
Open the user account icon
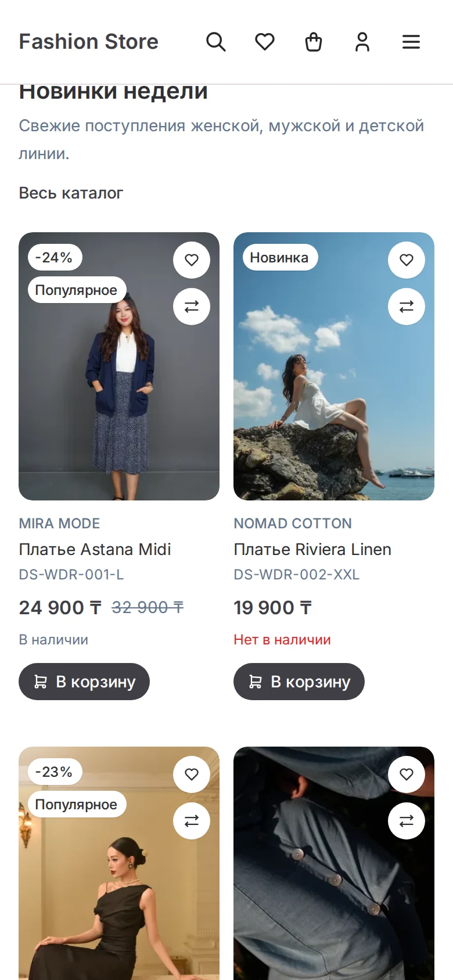pos(362,42)
